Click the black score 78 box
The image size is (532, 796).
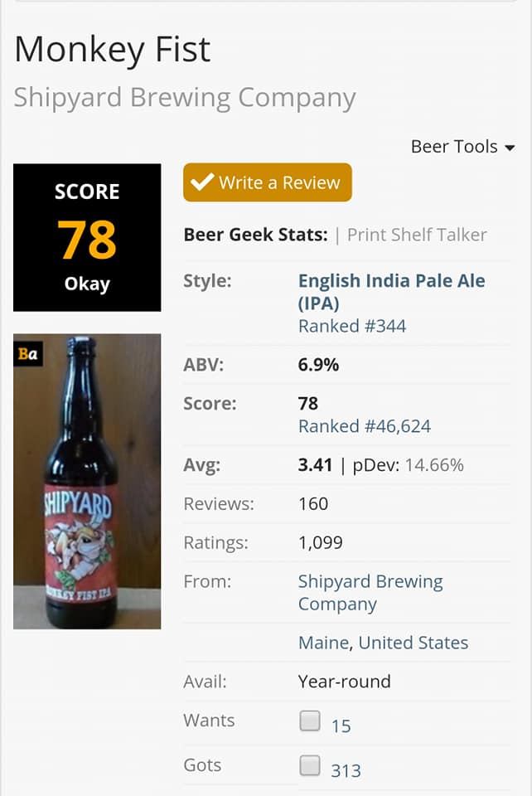point(87,237)
